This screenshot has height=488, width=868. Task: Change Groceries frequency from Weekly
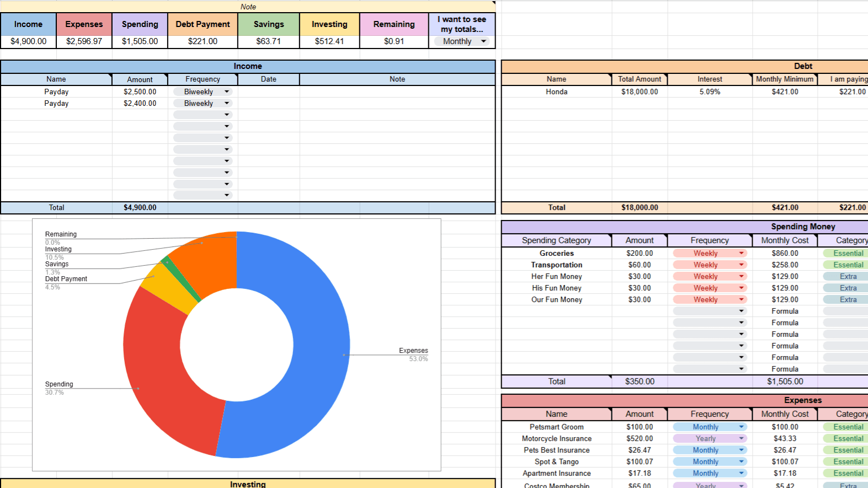point(710,254)
